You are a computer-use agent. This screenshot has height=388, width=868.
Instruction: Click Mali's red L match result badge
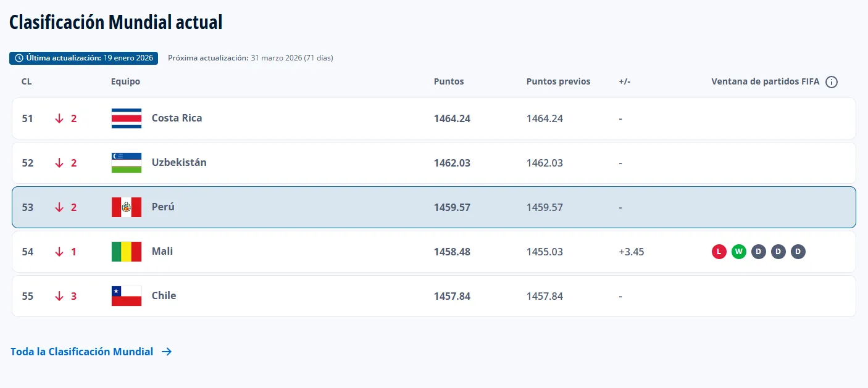click(719, 252)
